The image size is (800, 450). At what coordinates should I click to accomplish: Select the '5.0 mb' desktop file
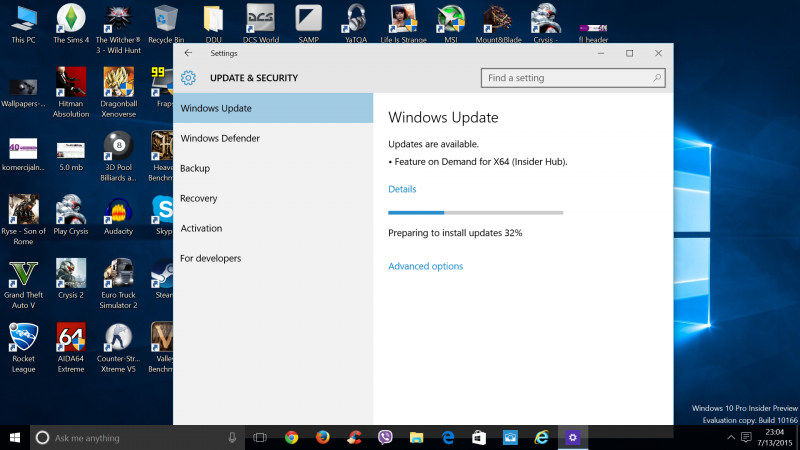(71, 156)
